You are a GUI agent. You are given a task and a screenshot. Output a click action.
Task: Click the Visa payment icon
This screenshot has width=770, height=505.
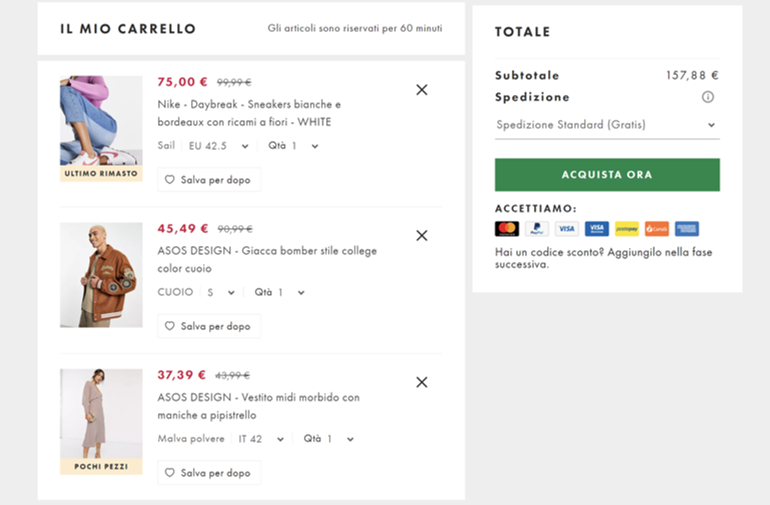coord(567,229)
